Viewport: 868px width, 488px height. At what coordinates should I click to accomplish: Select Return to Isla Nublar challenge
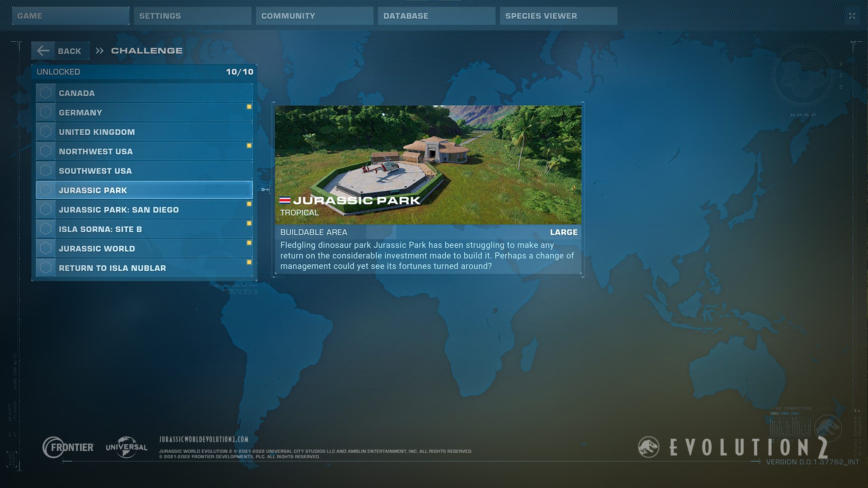pos(144,268)
